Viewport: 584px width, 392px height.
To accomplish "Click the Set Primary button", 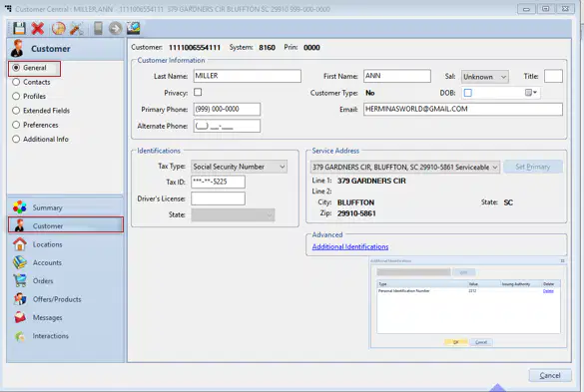I will pos(533,167).
